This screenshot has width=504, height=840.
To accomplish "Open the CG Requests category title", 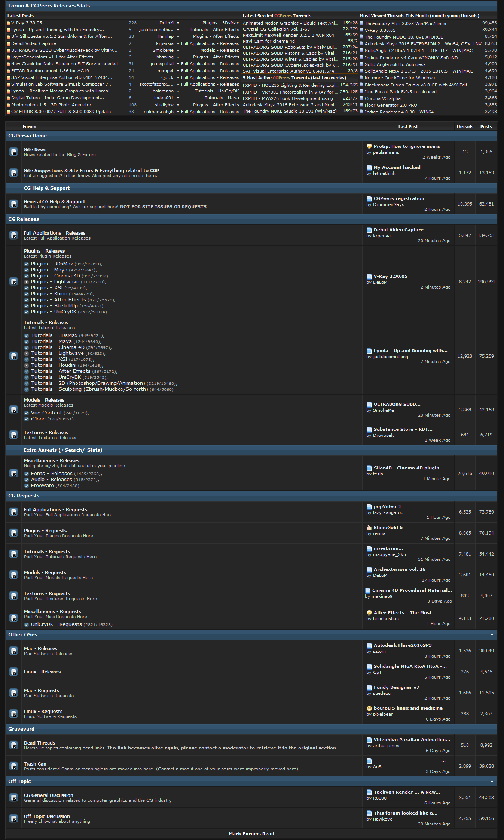I will [x=24, y=496].
